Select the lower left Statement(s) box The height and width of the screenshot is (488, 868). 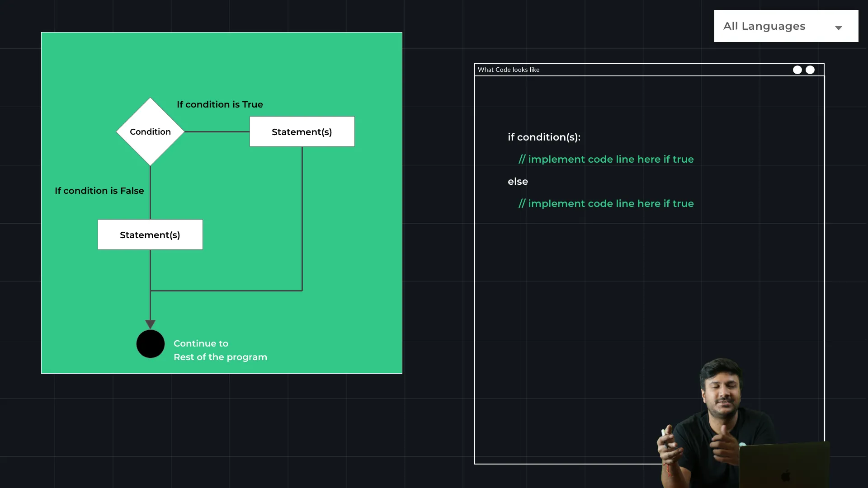click(x=150, y=235)
